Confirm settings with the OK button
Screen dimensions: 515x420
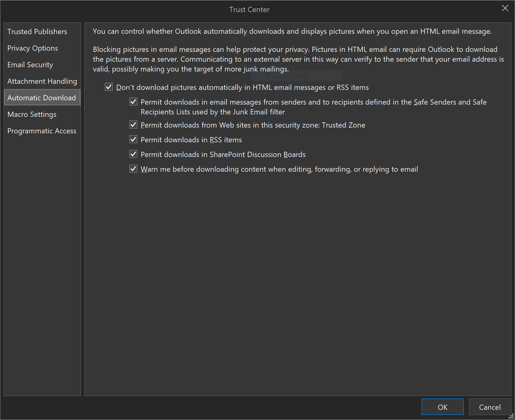tap(442, 407)
